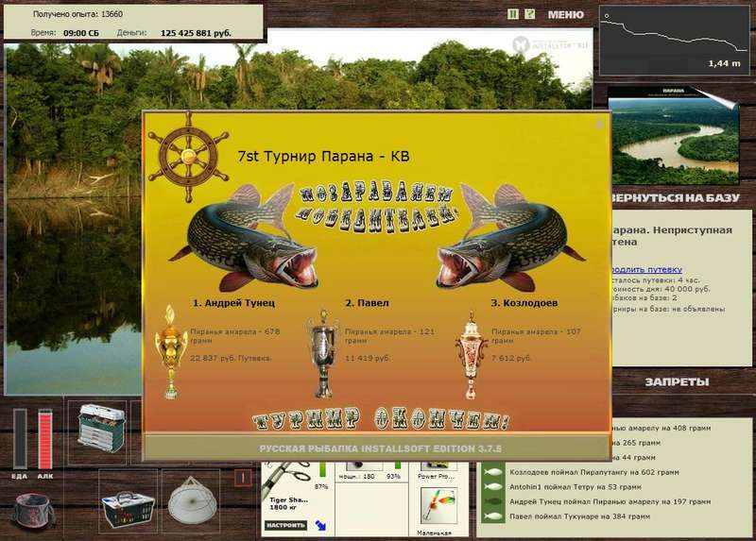Close the tournament results dialog

[600, 124]
